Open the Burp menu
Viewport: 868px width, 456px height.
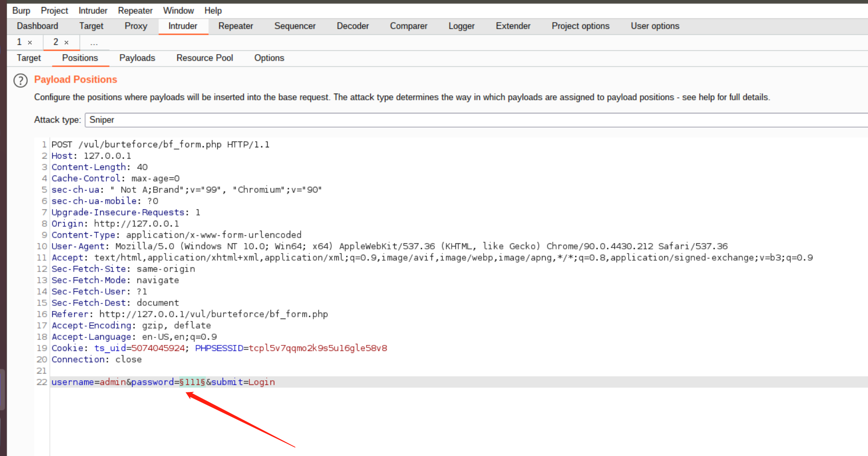click(x=21, y=10)
